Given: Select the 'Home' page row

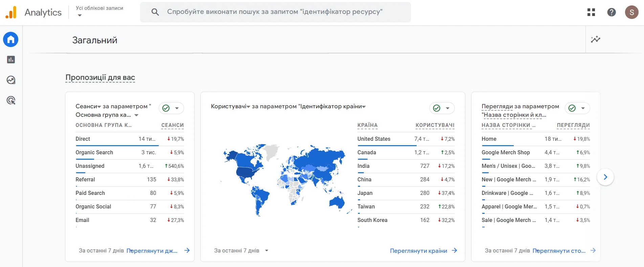Looking at the screenshot, I should (x=536, y=139).
